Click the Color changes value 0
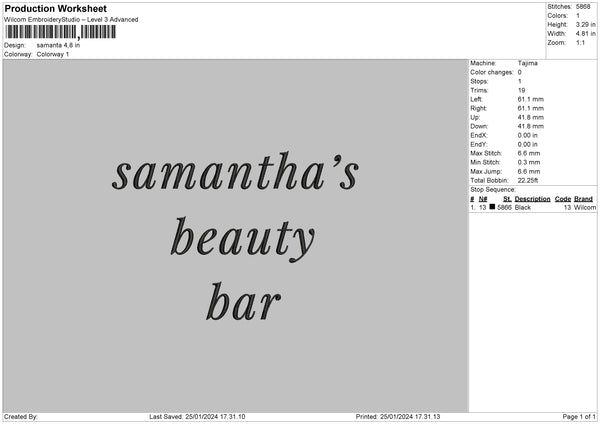The width and height of the screenshot is (600, 424). click(x=520, y=72)
